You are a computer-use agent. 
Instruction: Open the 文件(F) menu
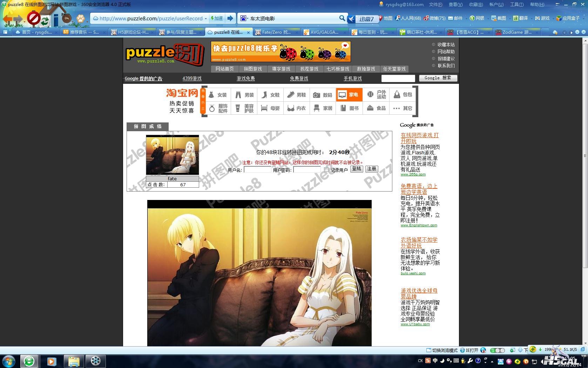[435, 5]
